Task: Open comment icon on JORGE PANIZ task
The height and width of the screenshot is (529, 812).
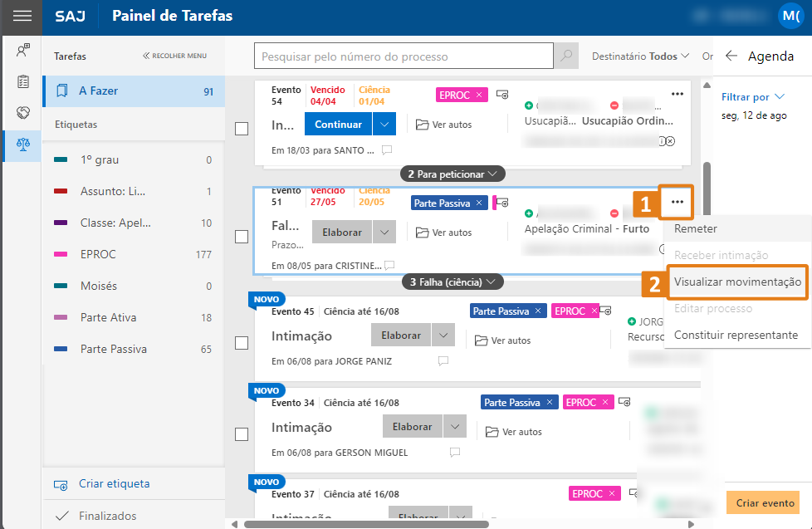Action: 443,360
